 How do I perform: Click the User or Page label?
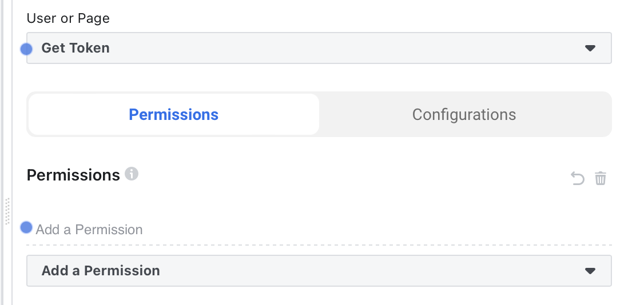(x=68, y=18)
